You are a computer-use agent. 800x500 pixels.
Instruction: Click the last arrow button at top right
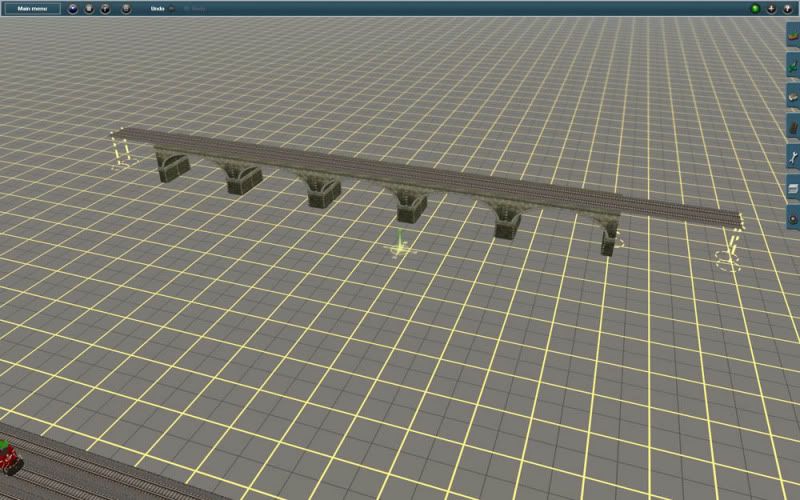(788, 9)
